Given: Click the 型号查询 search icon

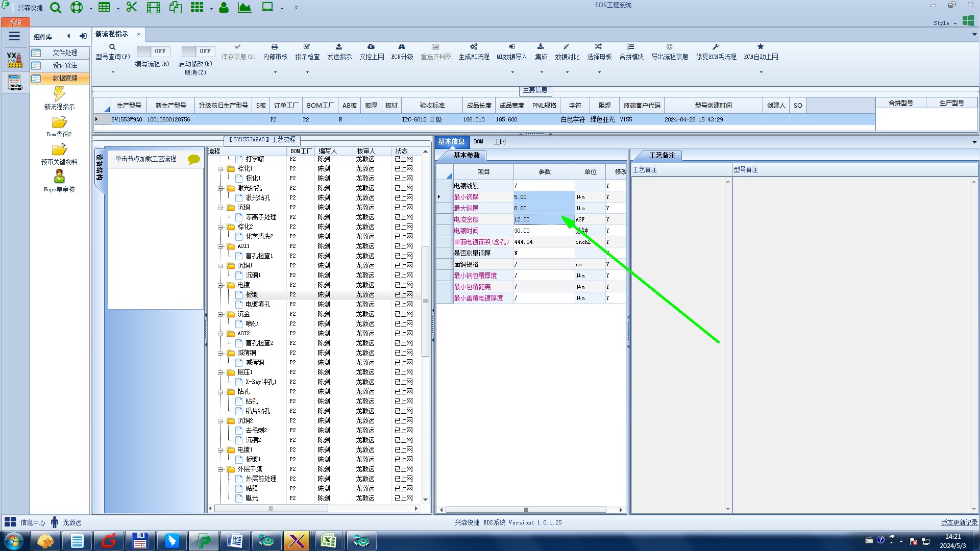Looking at the screenshot, I should coord(112,47).
